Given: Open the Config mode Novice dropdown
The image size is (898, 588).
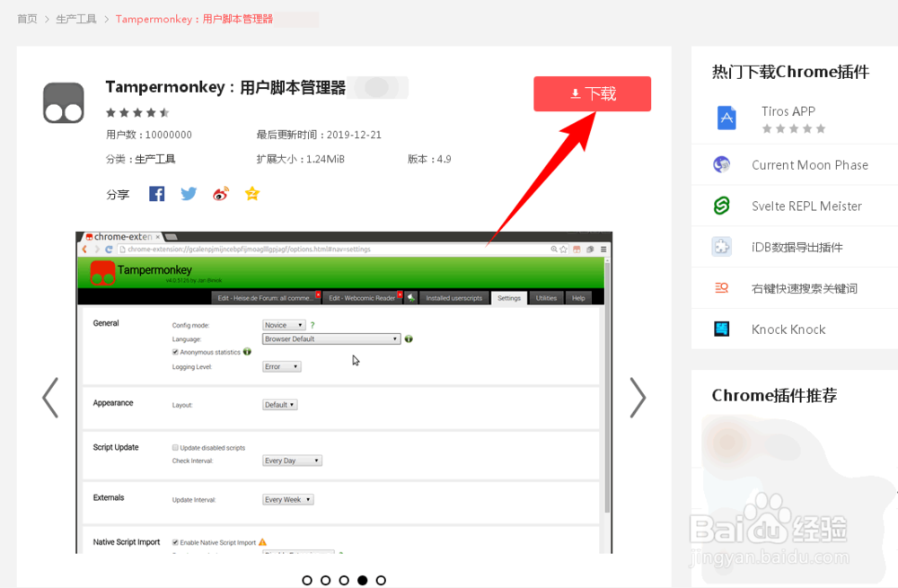Looking at the screenshot, I should tap(284, 325).
